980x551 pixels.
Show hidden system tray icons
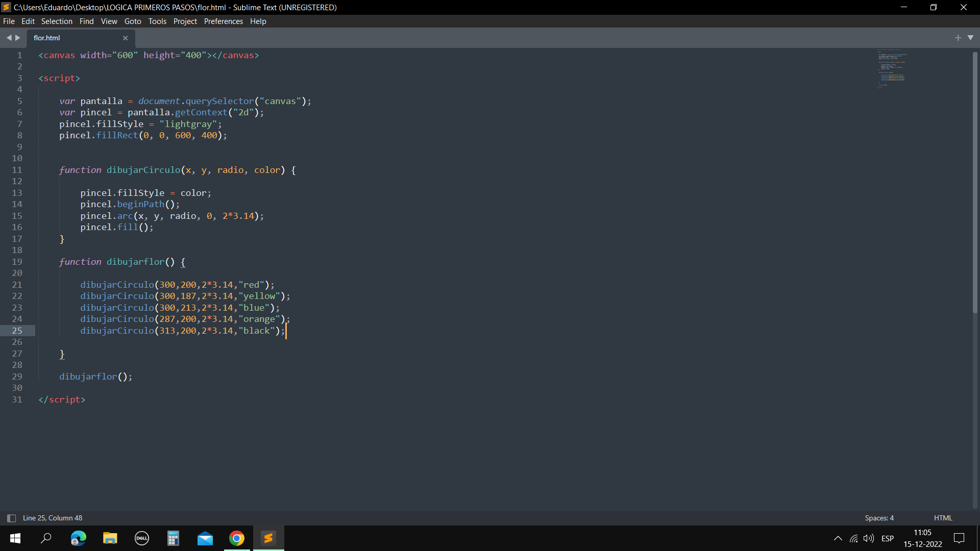tap(838, 538)
